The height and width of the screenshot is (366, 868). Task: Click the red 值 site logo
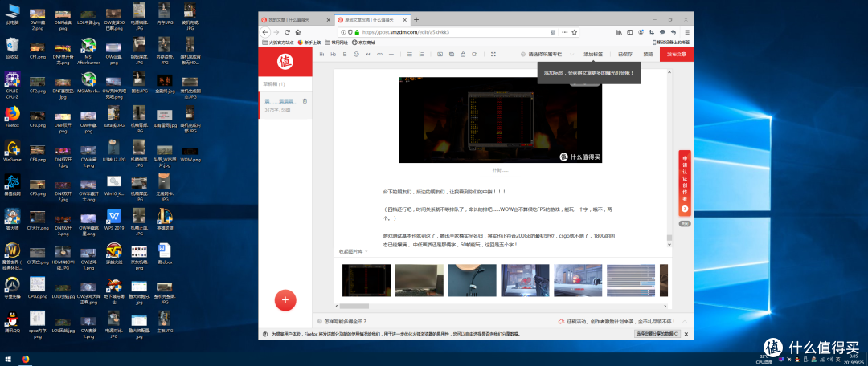point(285,61)
